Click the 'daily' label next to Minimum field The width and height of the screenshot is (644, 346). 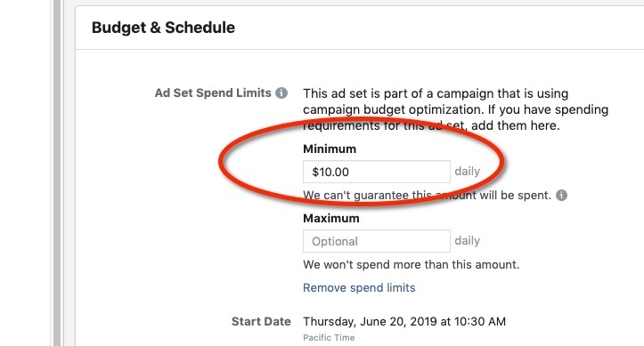467,171
